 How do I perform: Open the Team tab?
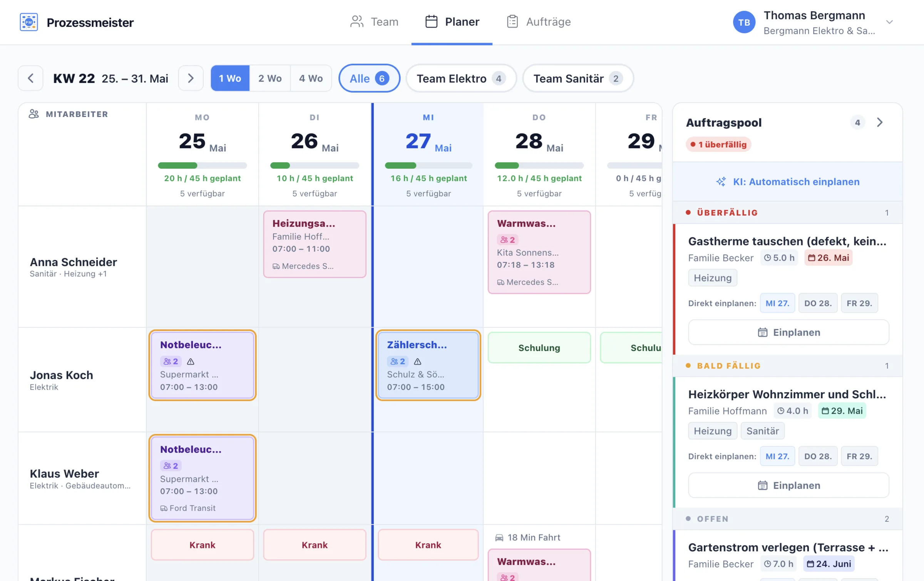point(374,22)
